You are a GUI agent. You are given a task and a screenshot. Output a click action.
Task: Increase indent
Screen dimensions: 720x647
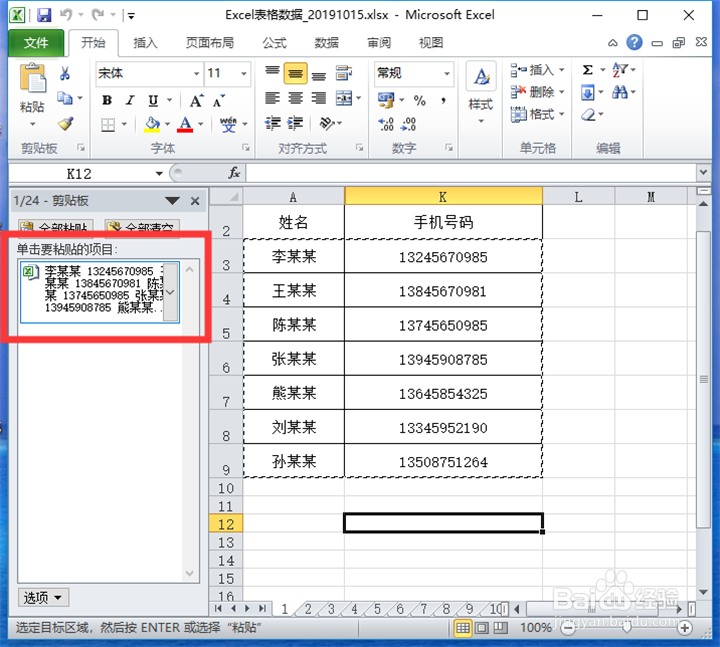click(295, 124)
